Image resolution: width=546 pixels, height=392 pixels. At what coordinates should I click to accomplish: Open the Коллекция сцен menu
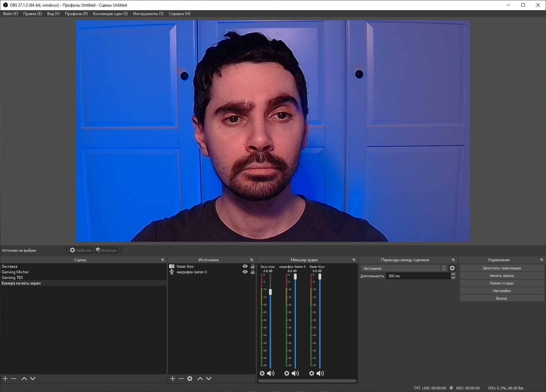point(110,14)
